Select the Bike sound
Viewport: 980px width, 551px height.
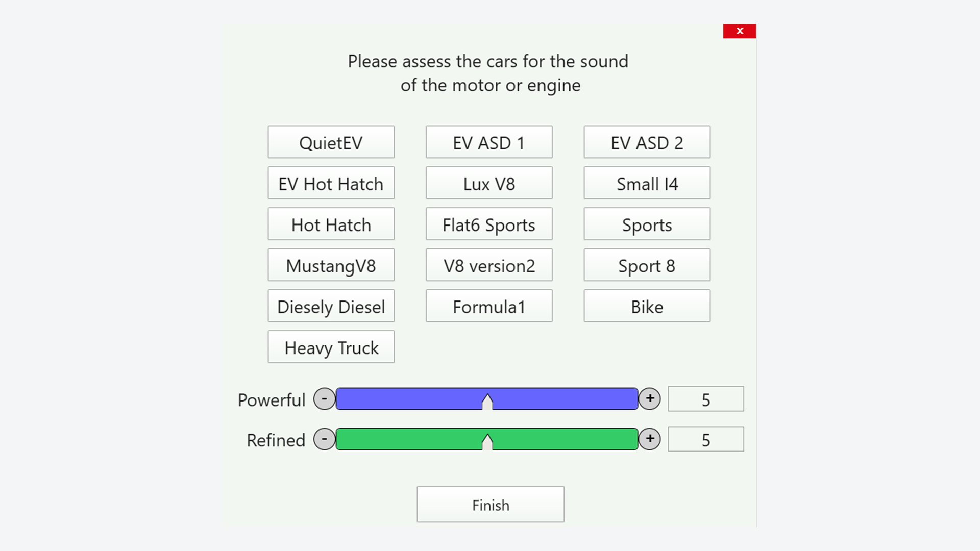click(x=647, y=306)
